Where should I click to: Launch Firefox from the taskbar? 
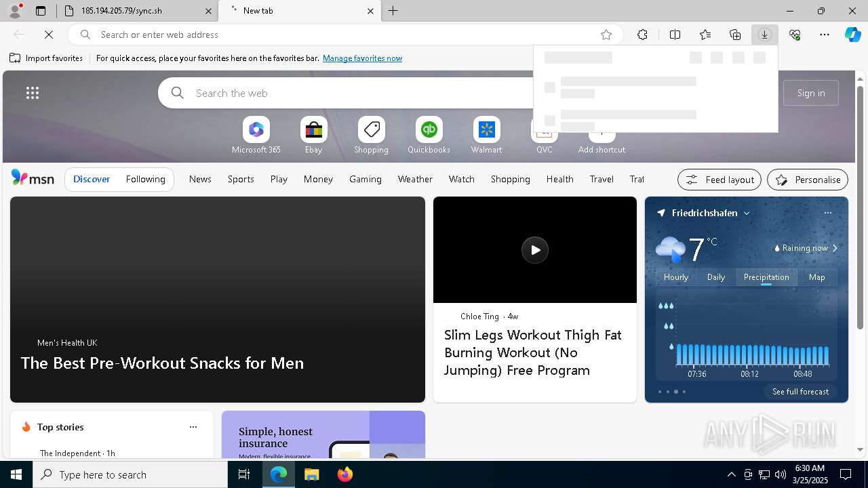point(344,474)
